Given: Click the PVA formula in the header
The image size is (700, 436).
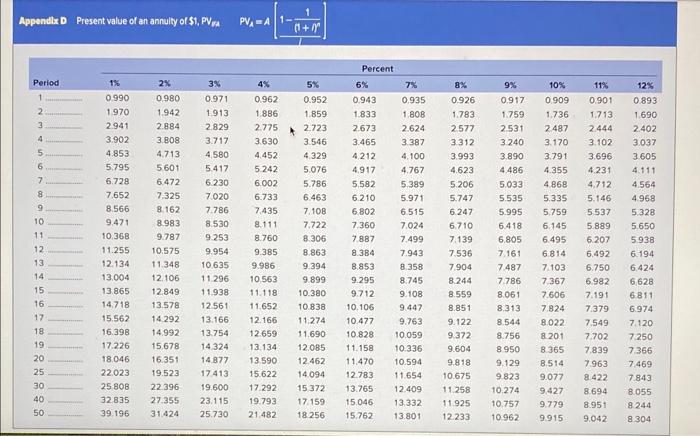Looking at the screenshot, I should tap(282, 21).
